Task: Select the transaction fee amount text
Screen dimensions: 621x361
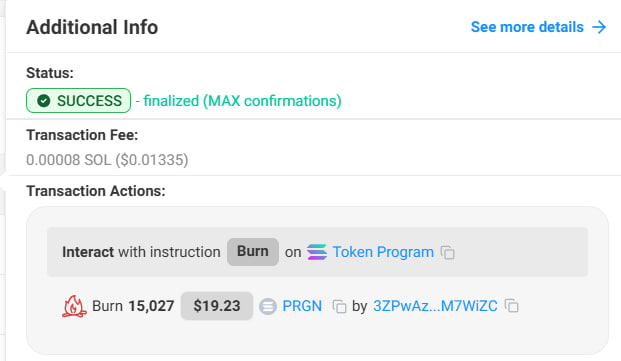Action: [107, 160]
